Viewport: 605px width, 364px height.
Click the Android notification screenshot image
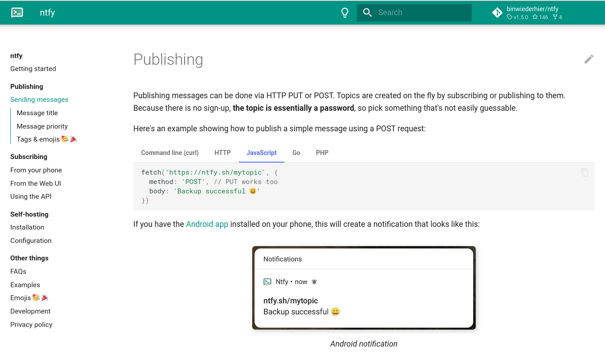[x=364, y=288]
